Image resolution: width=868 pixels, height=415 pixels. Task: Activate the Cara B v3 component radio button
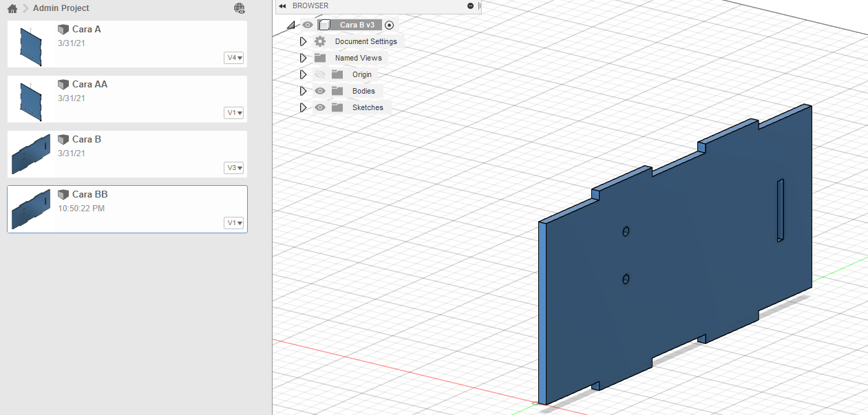coord(390,25)
